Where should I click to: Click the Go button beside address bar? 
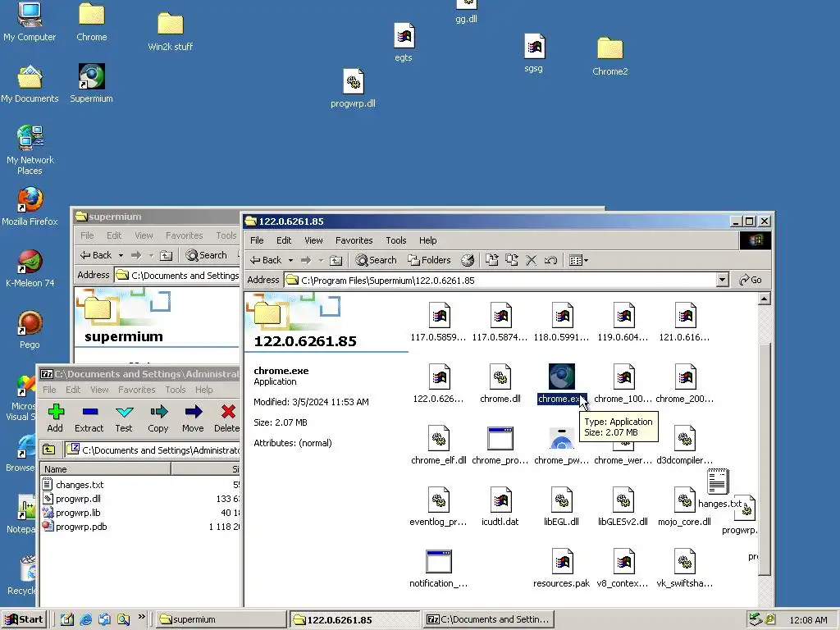pos(751,280)
